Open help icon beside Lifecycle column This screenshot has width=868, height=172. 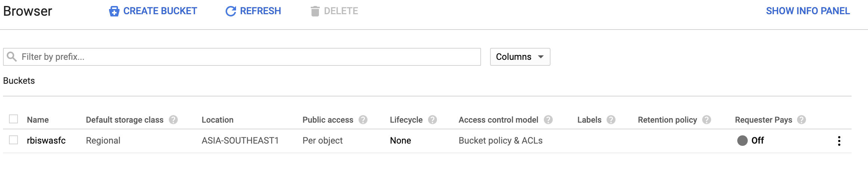(x=433, y=120)
